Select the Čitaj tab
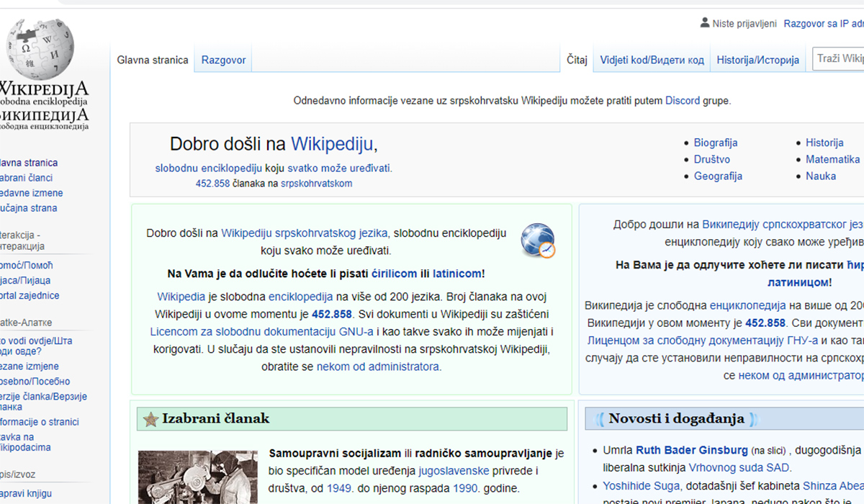 (577, 60)
